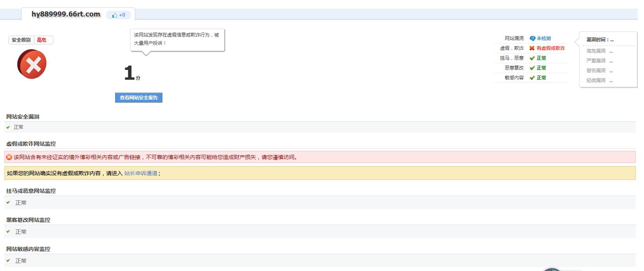Image resolution: width=644 pixels, height=271 pixels.
Task: Click the 安全级别 高危 security level badge
Action: click(x=30, y=40)
